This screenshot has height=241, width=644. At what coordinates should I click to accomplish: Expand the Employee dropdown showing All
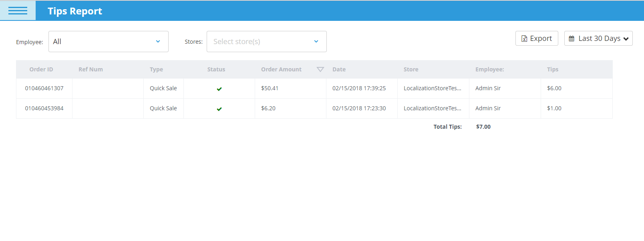108,42
